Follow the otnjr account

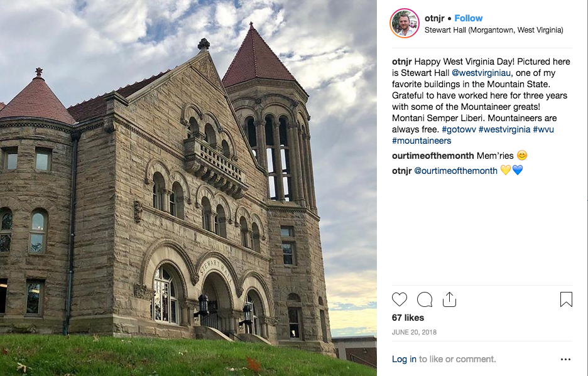[468, 18]
